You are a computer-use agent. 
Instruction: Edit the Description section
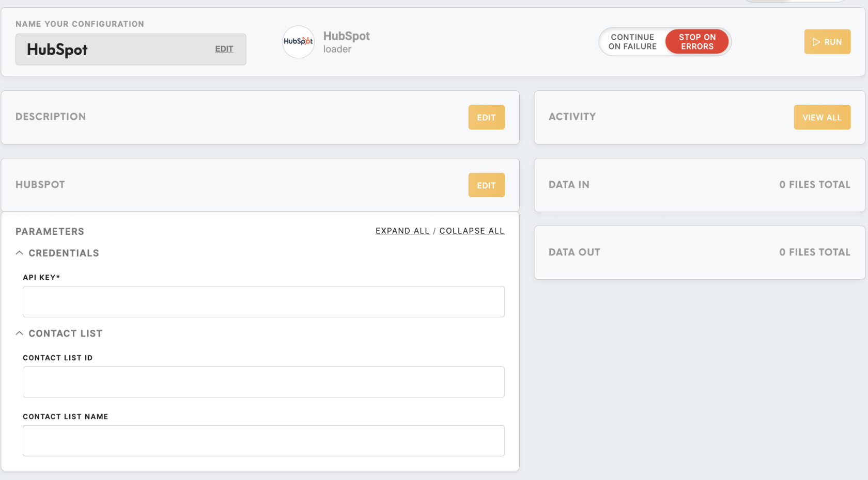tap(486, 117)
